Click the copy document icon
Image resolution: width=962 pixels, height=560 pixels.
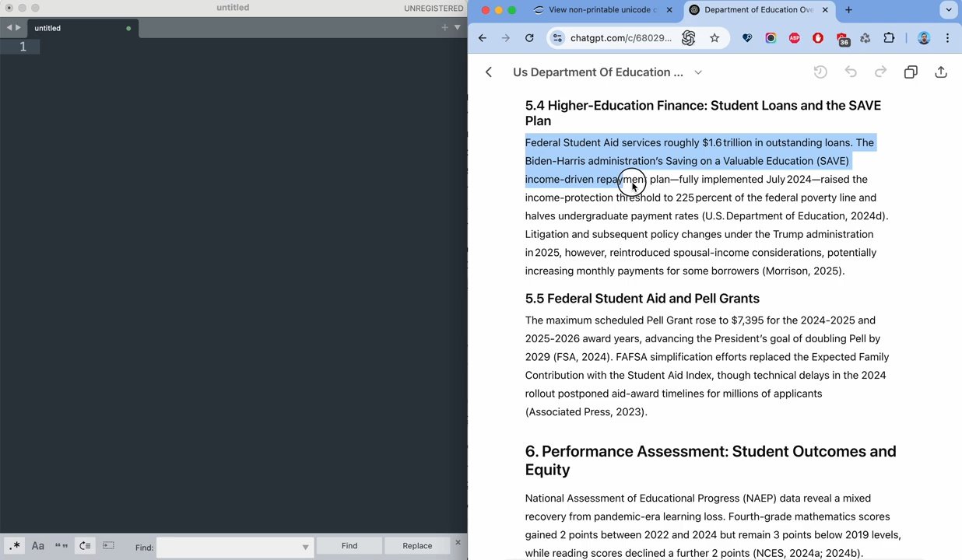pos(911,72)
